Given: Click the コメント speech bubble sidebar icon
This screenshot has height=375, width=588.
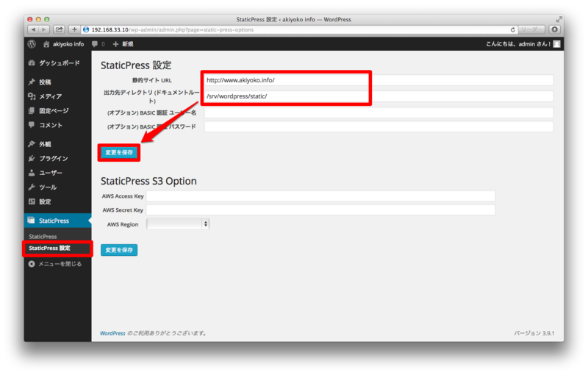Looking at the screenshot, I should click(x=32, y=125).
